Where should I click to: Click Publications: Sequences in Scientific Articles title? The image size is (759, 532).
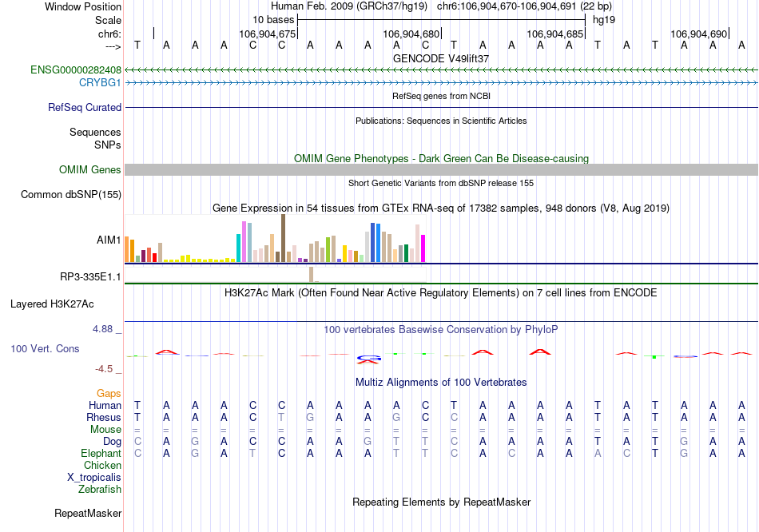tap(441, 121)
